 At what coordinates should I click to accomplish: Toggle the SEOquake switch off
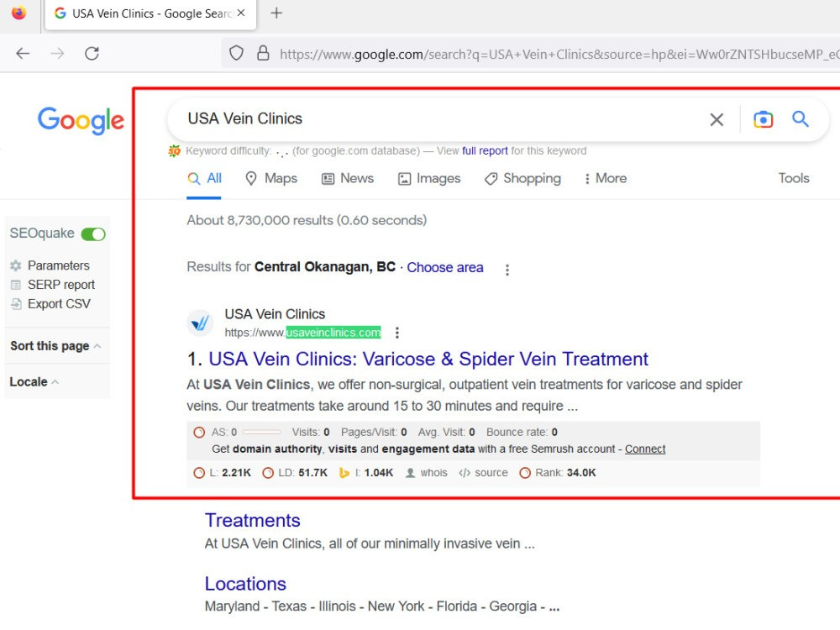93,234
